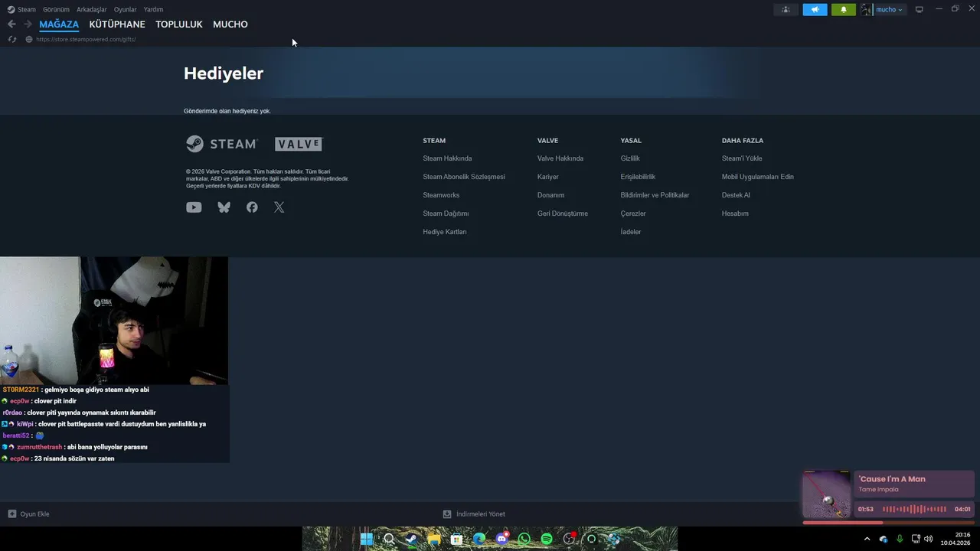
Task: Open WhatsApp from the taskbar
Action: tap(524, 539)
